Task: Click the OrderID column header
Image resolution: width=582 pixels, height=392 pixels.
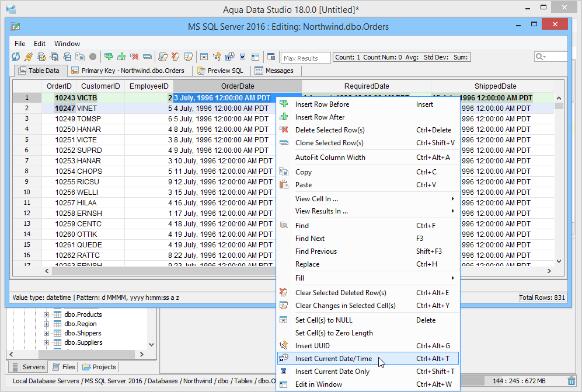Action: 59,86
